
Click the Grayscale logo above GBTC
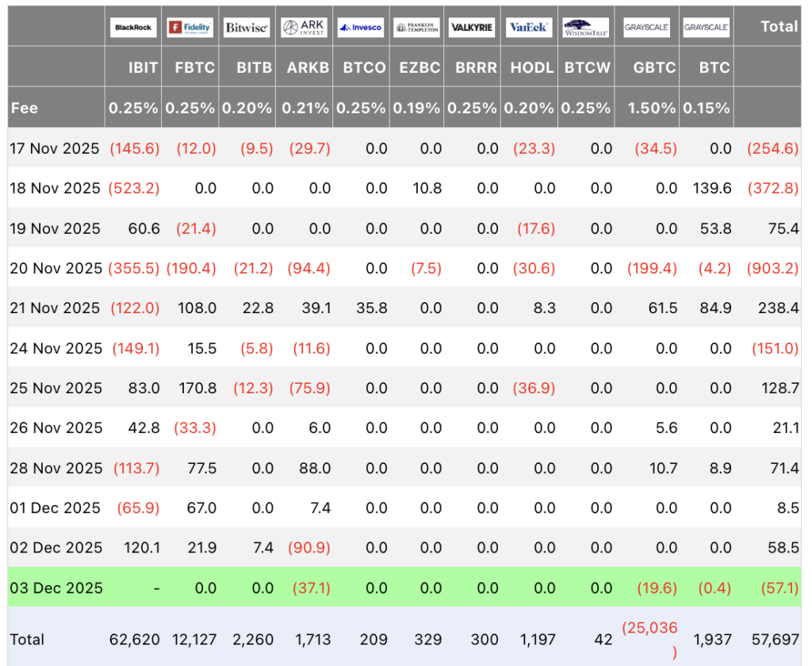click(645, 28)
